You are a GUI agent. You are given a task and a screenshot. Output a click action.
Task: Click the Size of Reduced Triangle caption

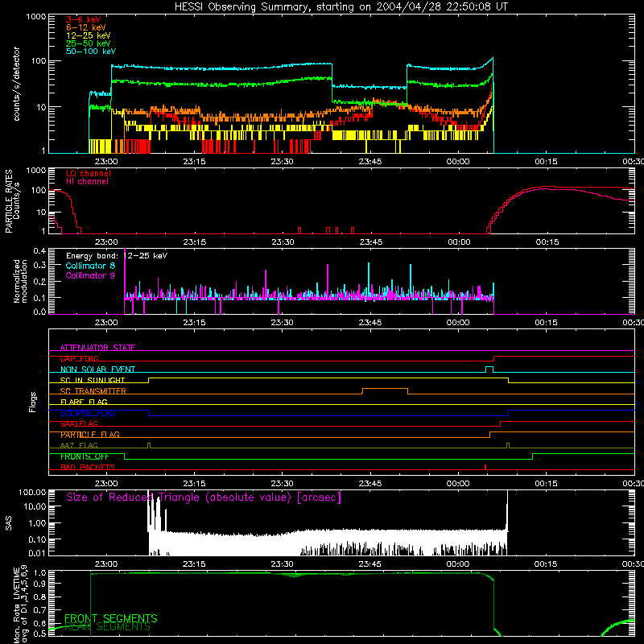[x=204, y=497]
